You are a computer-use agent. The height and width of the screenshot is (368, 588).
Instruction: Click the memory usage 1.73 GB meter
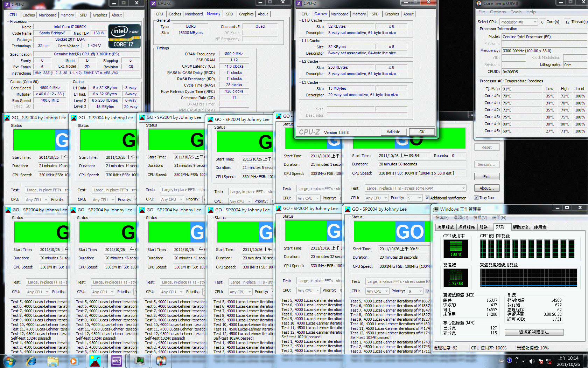click(x=456, y=278)
